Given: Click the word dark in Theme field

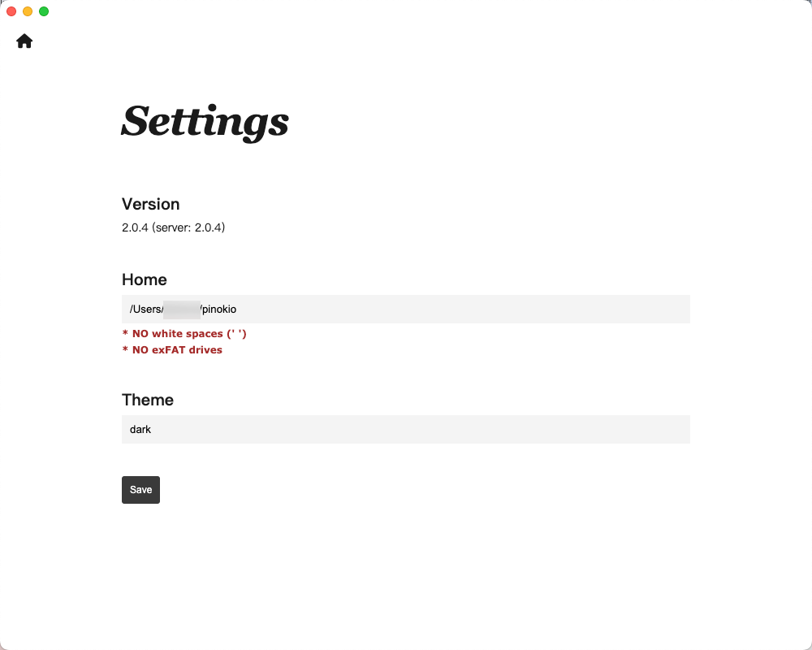Looking at the screenshot, I should pos(140,429).
